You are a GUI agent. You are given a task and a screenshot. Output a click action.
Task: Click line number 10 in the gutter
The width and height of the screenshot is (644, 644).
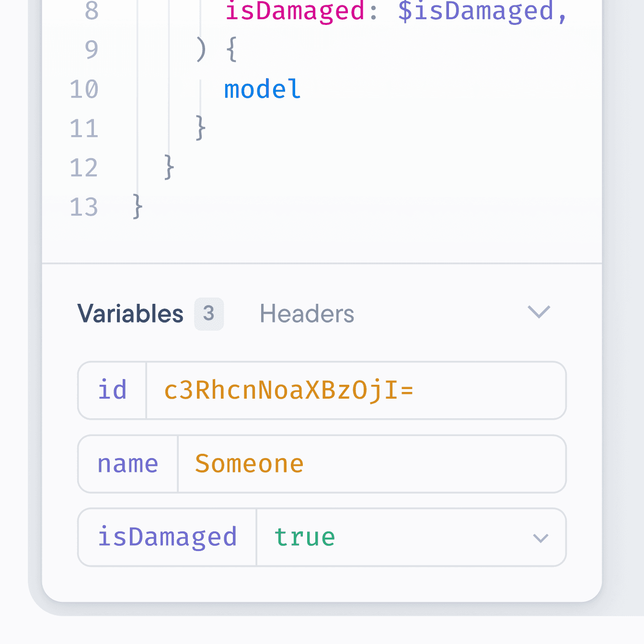pos(84,89)
